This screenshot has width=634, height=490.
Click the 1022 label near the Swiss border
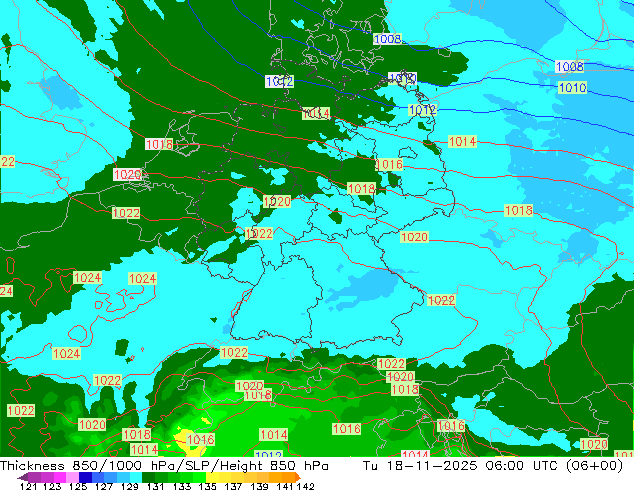pos(234,353)
